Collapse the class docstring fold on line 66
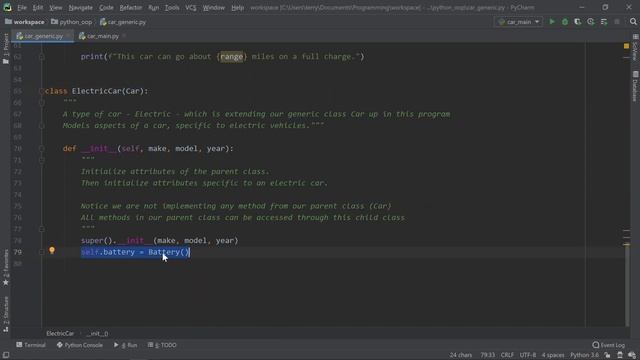Image resolution: width=640 pixels, height=360 pixels. pos(42,102)
